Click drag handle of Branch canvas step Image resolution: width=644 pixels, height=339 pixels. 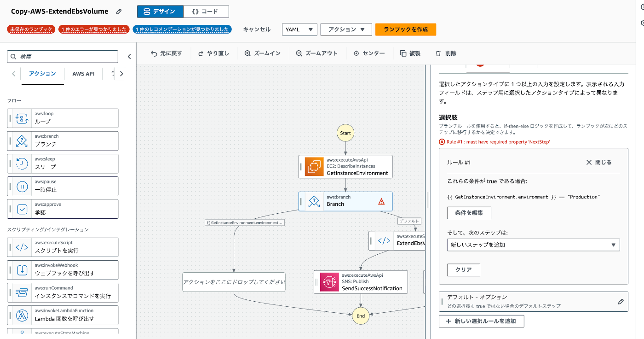tap(301, 201)
